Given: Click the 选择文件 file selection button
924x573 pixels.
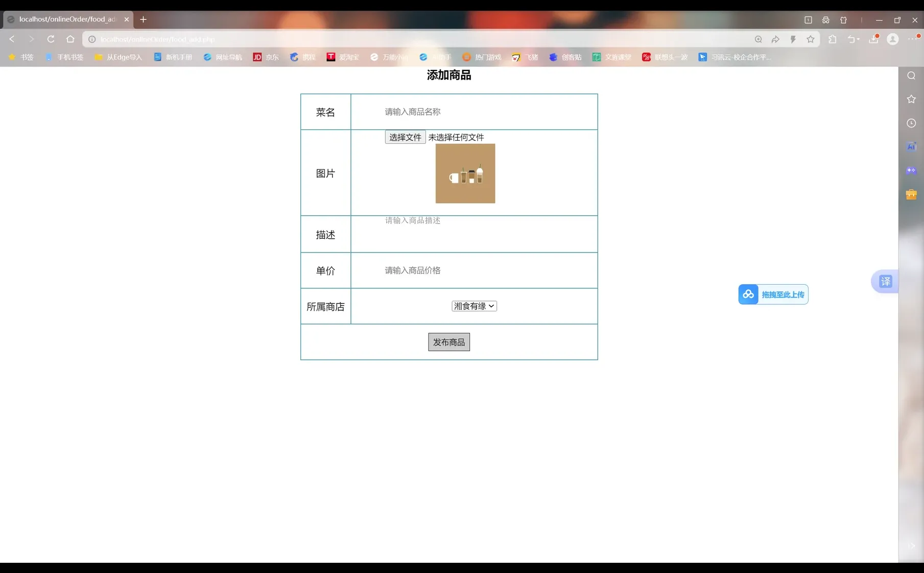Looking at the screenshot, I should click(x=405, y=137).
